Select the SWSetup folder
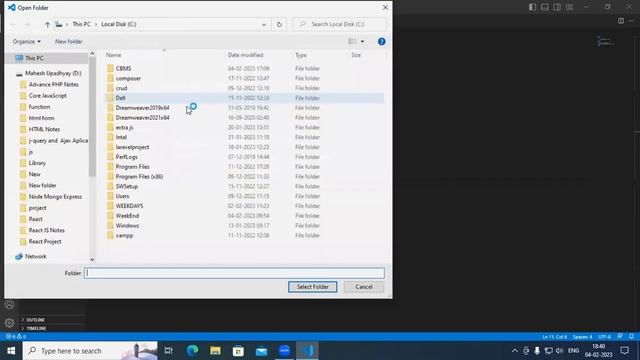The height and width of the screenshot is (360, 640). pyautogui.click(x=127, y=186)
